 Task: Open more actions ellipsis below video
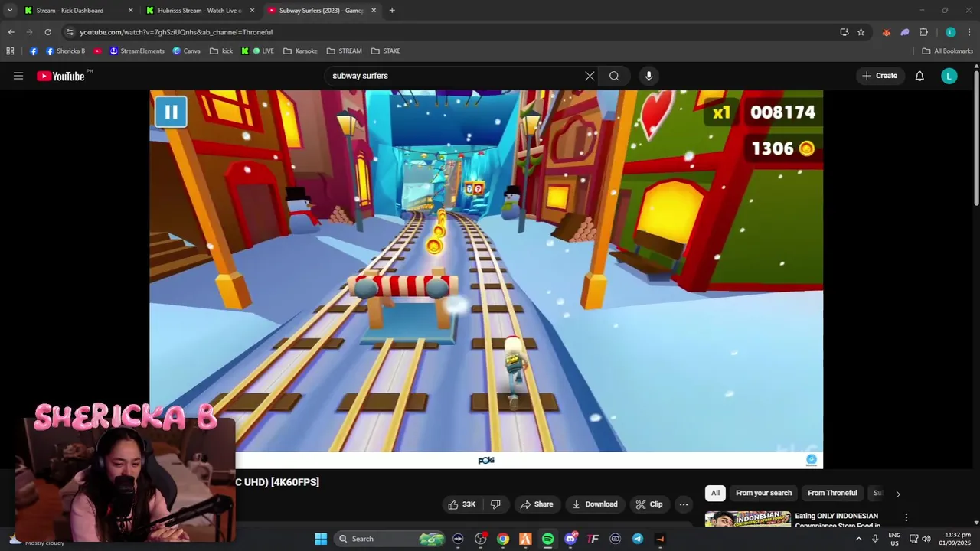pos(684,504)
